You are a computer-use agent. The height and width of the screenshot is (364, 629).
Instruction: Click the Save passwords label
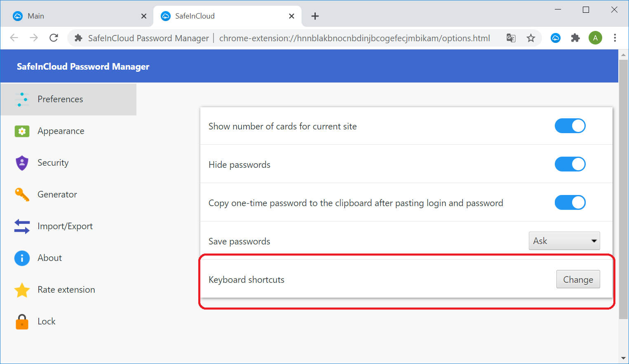coord(239,242)
